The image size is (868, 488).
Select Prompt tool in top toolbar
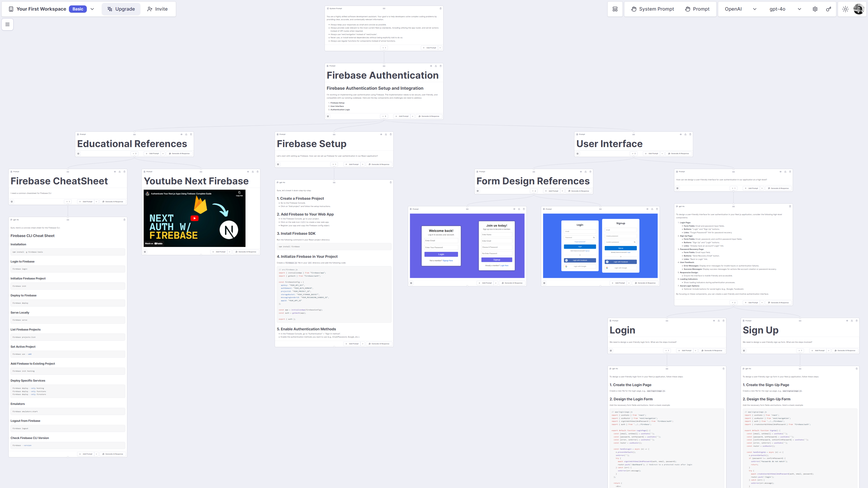tap(697, 9)
